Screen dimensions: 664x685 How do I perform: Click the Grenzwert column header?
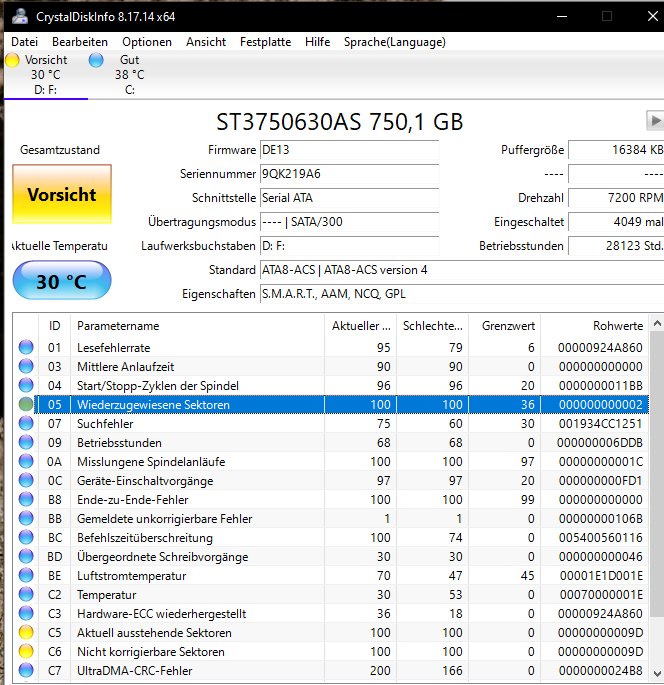click(x=505, y=326)
